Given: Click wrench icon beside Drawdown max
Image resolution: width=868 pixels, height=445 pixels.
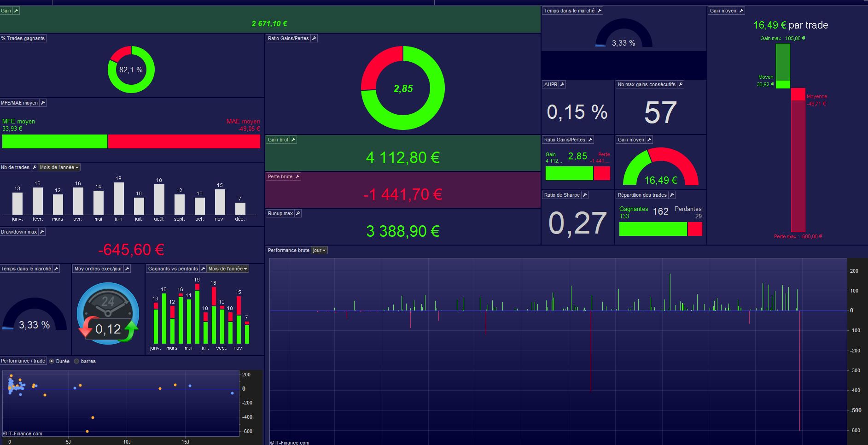Looking at the screenshot, I should pyautogui.click(x=42, y=232).
